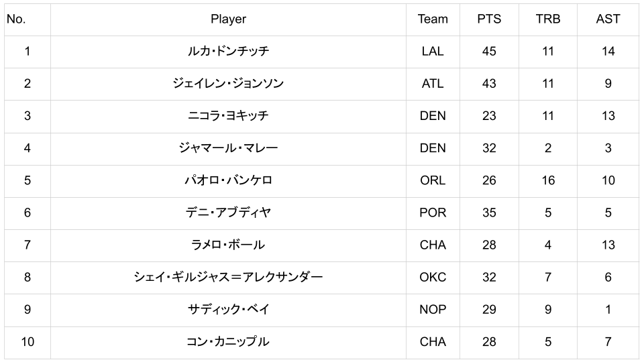Click the No. column header
Viewport: 644px width, 362px height.
pyautogui.click(x=16, y=19)
